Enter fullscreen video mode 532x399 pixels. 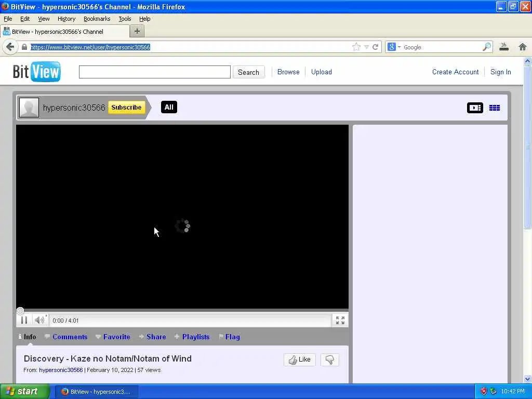(x=340, y=320)
